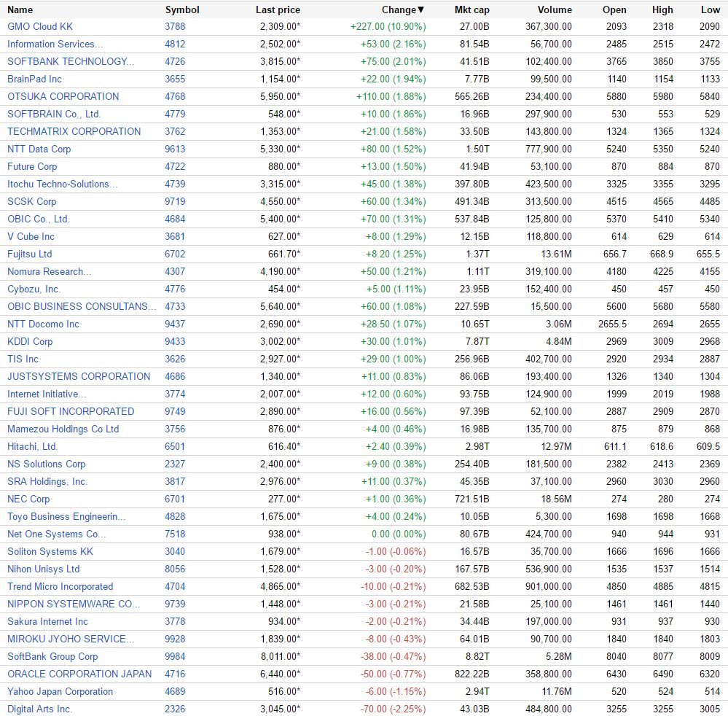Image resolution: width=728 pixels, height=716 pixels.
Task: Open Future Corp link
Action: (x=32, y=166)
